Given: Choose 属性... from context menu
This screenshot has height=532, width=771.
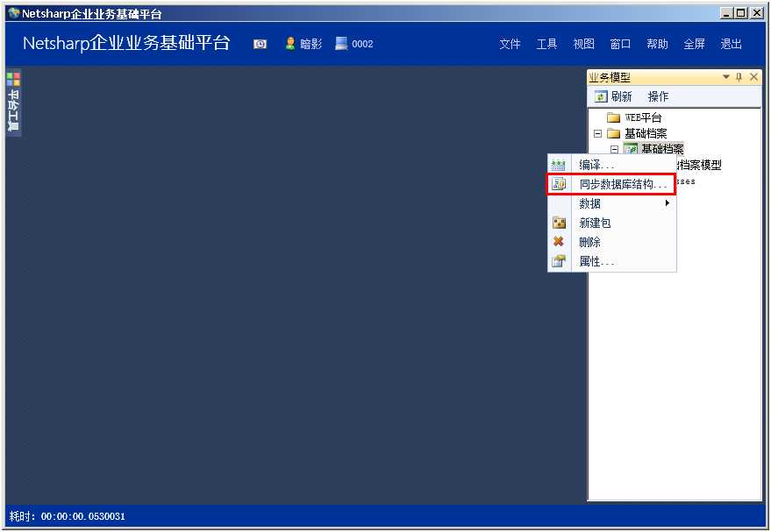Looking at the screenshot, I should click(612, 261).
